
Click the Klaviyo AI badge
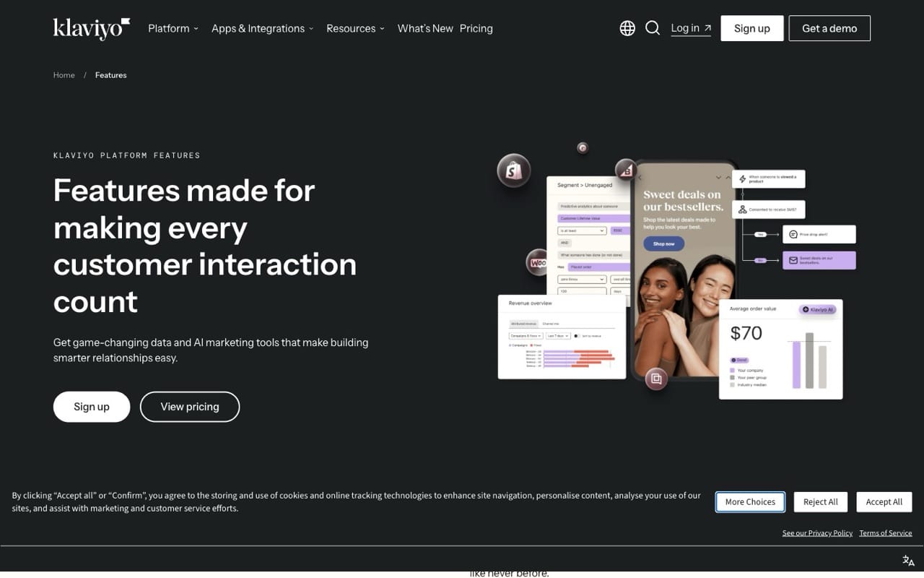(817, 309)
